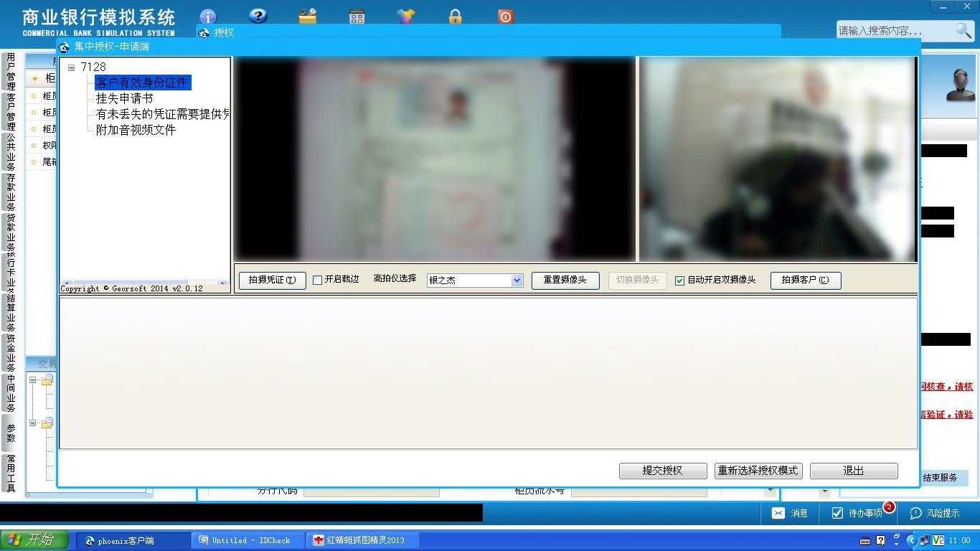
Task: Collapse the upper node in 交易 tree
Action: (33, 380)
